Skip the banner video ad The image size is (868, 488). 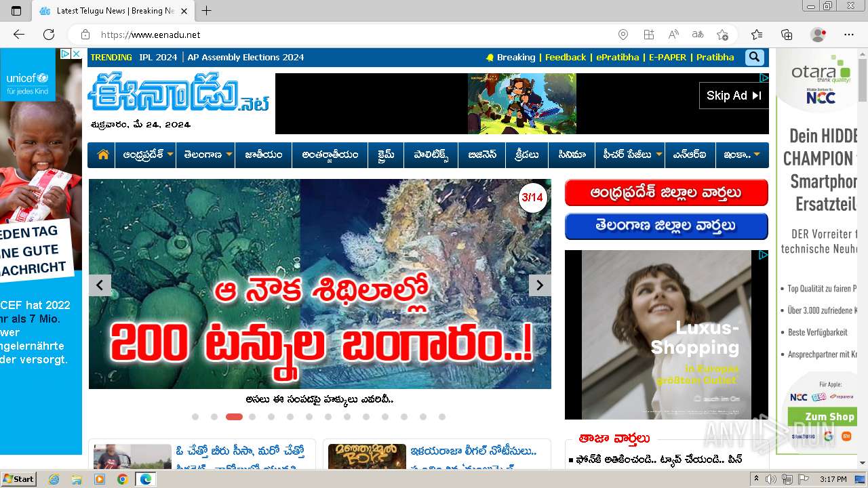[x=734, y=96]
